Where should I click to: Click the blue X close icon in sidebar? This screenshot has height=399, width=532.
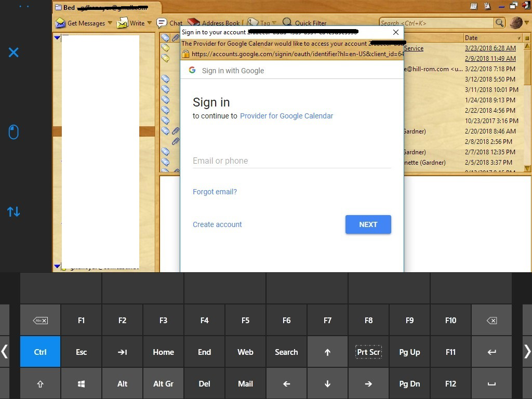point(14,52)
